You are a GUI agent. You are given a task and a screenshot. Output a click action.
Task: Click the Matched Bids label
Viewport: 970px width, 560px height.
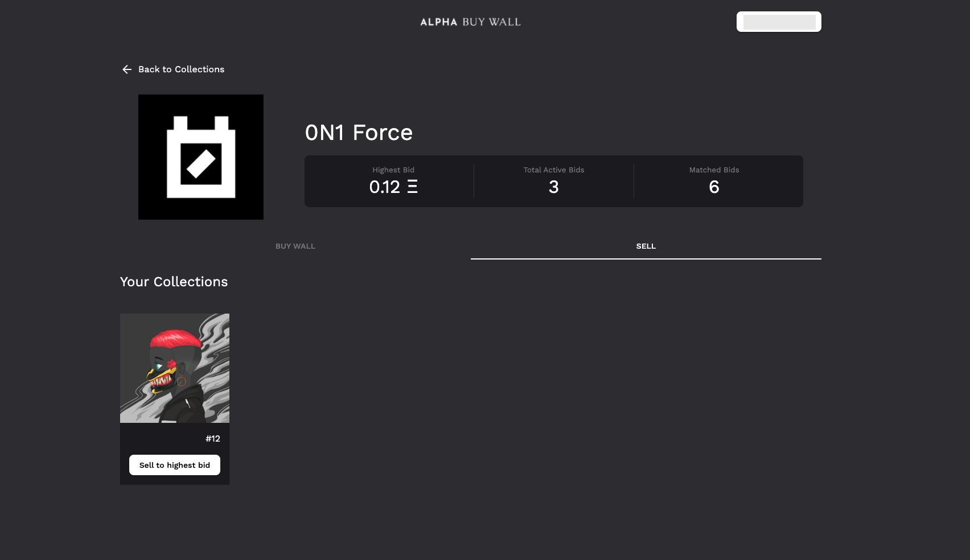(x=714, y=170)
